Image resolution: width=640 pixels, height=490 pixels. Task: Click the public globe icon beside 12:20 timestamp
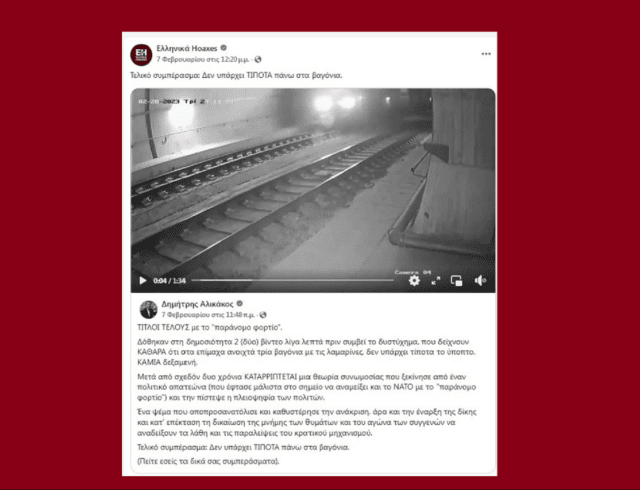pos(258,60)
